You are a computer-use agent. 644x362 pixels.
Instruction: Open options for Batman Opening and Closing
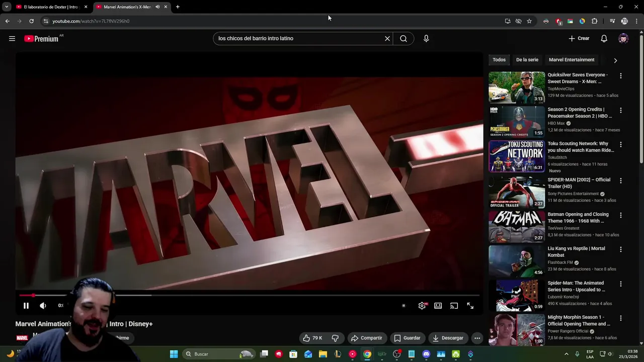pyautogui.click(x=620, y=215)
